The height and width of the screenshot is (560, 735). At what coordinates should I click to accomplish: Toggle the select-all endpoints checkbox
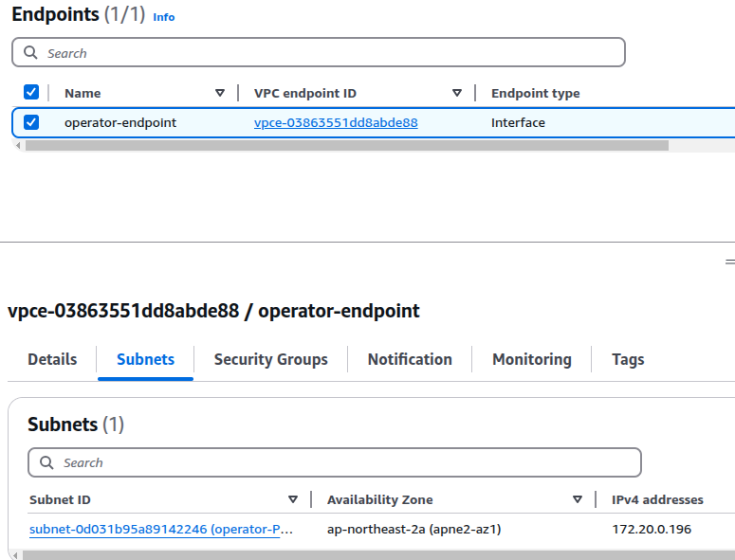point(31,93)
